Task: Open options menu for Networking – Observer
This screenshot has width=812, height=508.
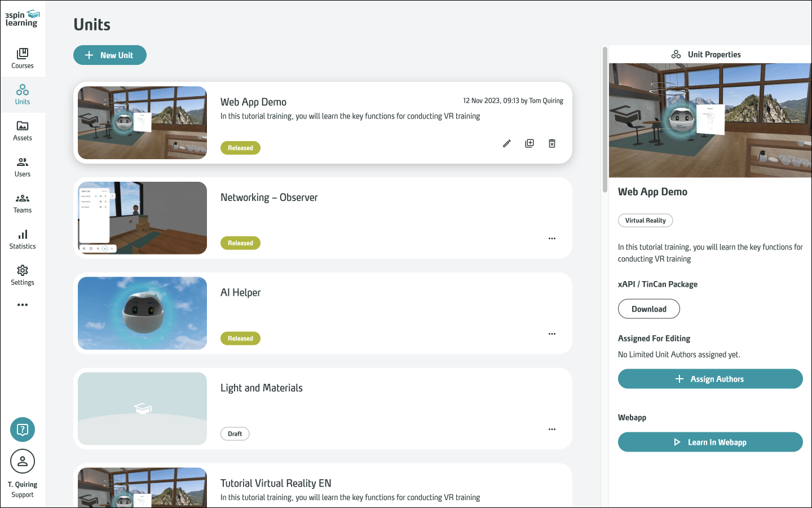Action: click(x=551, y=239)
